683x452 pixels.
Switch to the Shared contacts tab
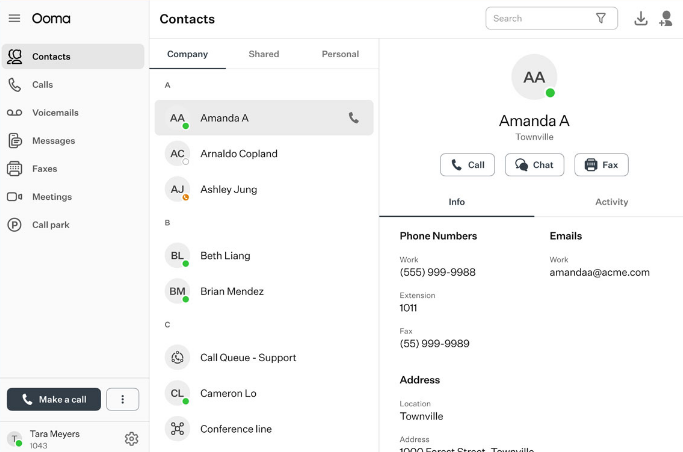(x=264, y=54)
